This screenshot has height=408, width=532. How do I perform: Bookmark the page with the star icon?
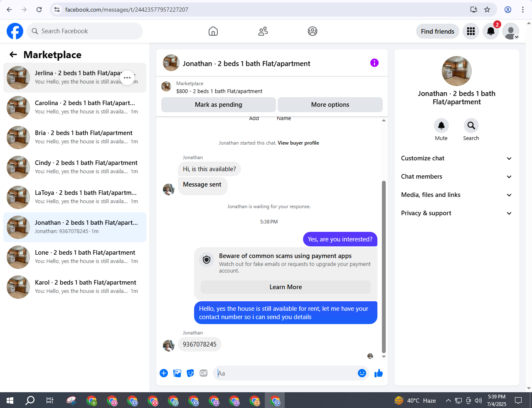[487, 10]
